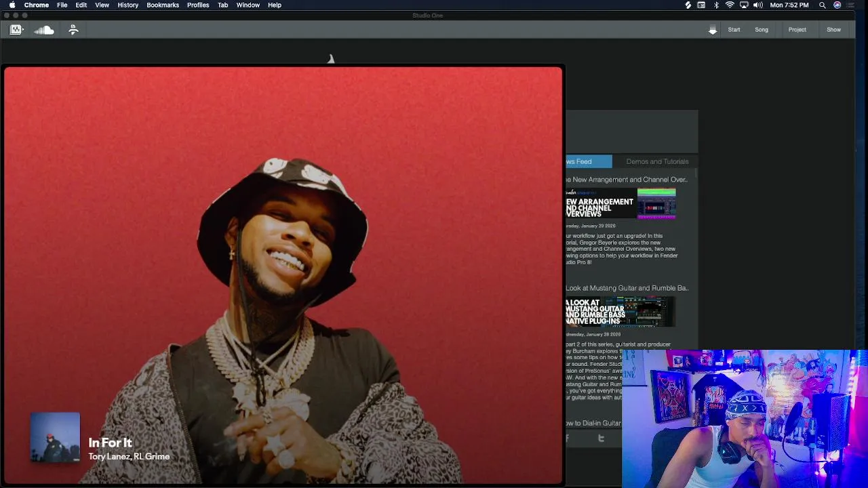
Task: Switch to the Song page
Action: point(762,30)
